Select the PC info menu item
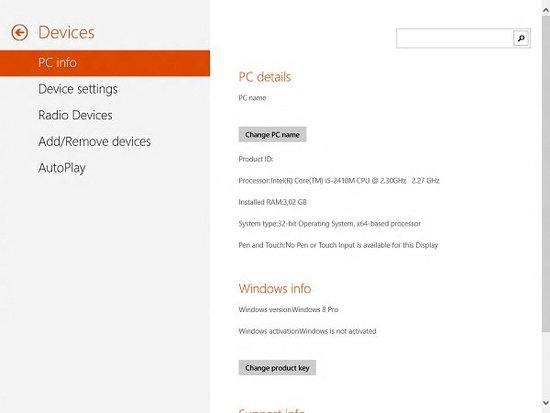This screenshot has width=550, height=413. tap(105, 63)
